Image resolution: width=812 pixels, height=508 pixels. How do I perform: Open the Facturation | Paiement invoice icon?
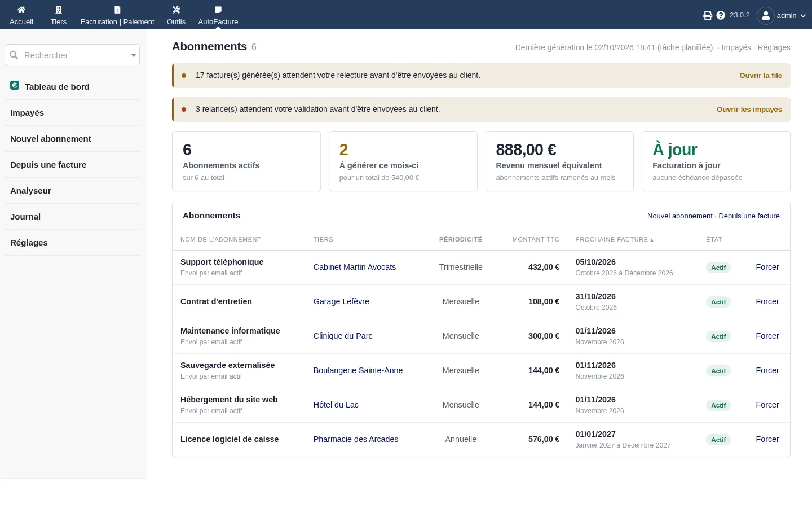117,10
